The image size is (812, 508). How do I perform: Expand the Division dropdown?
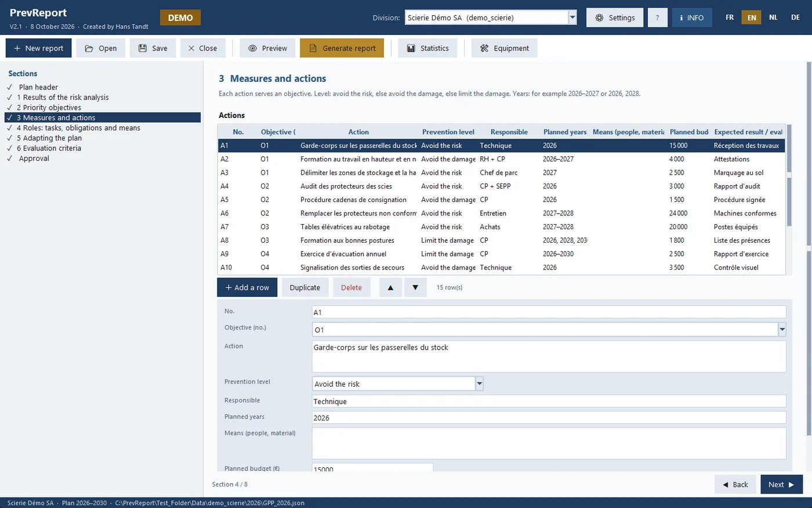(573, 17)
